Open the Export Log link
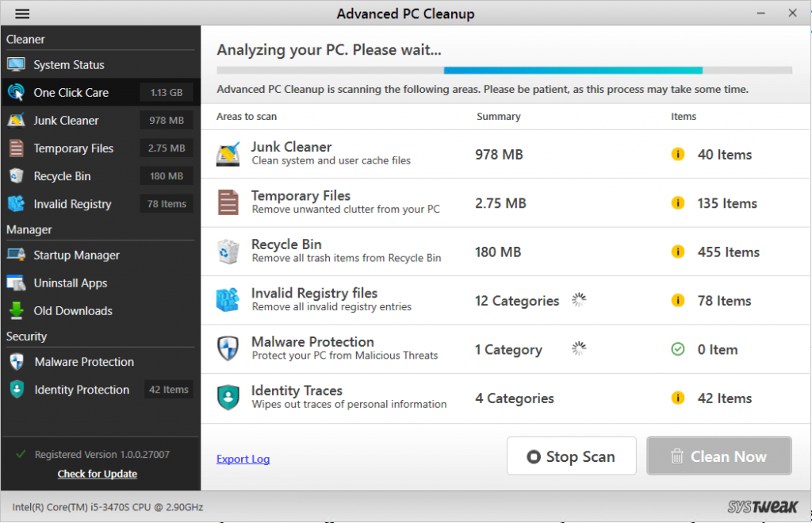The height and width of the screenshot is (523, 812). coord(243,459)
